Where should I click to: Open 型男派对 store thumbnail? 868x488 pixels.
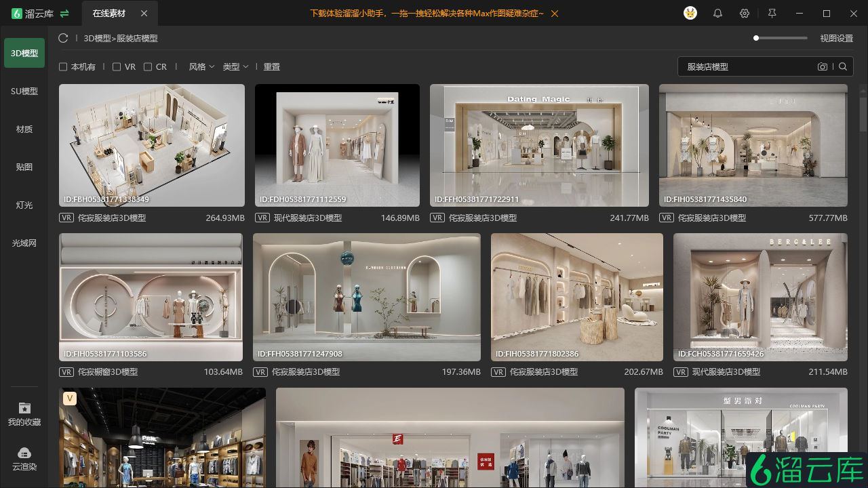tap(741, 438)
